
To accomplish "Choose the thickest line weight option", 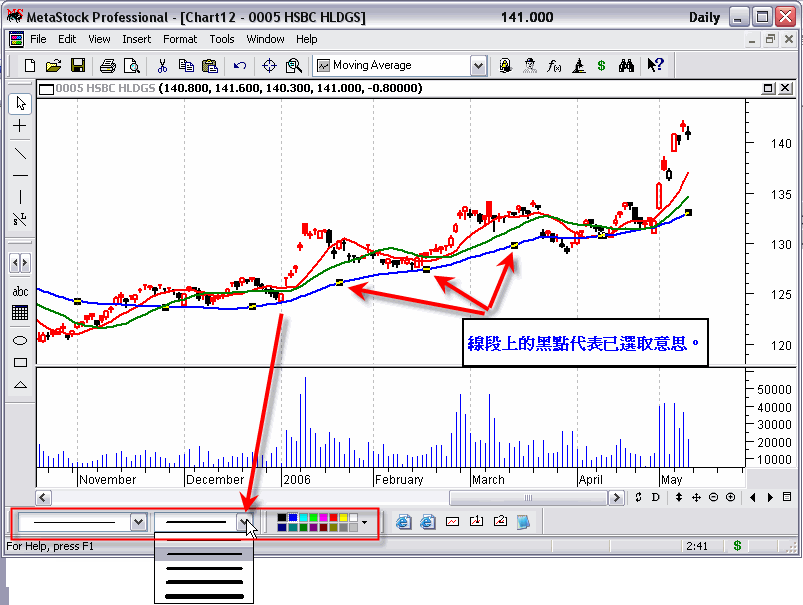I will click(204, 597).
